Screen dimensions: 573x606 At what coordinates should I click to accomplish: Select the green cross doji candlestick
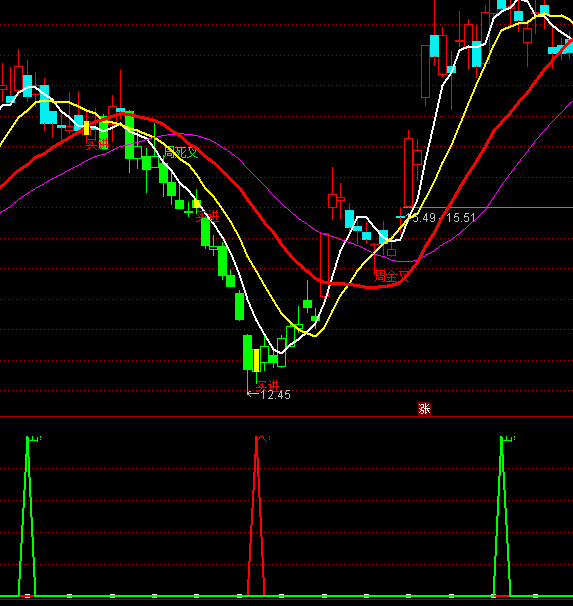click(189, 212)
